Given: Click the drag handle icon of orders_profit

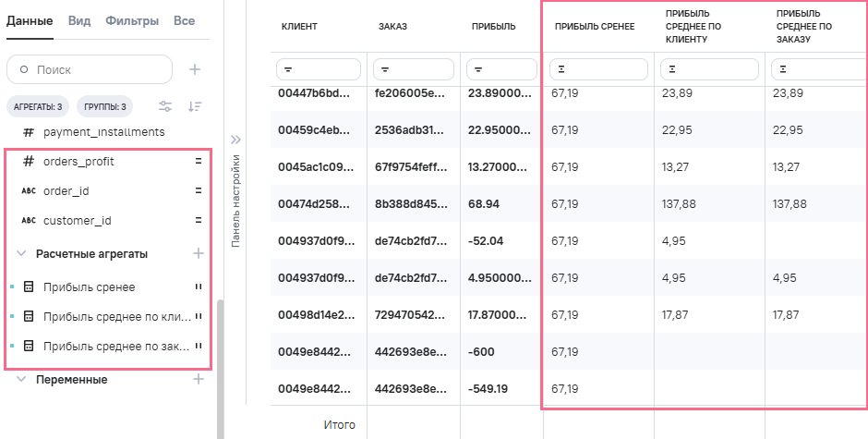Looking at the screenshot, I should pos(198,162).
